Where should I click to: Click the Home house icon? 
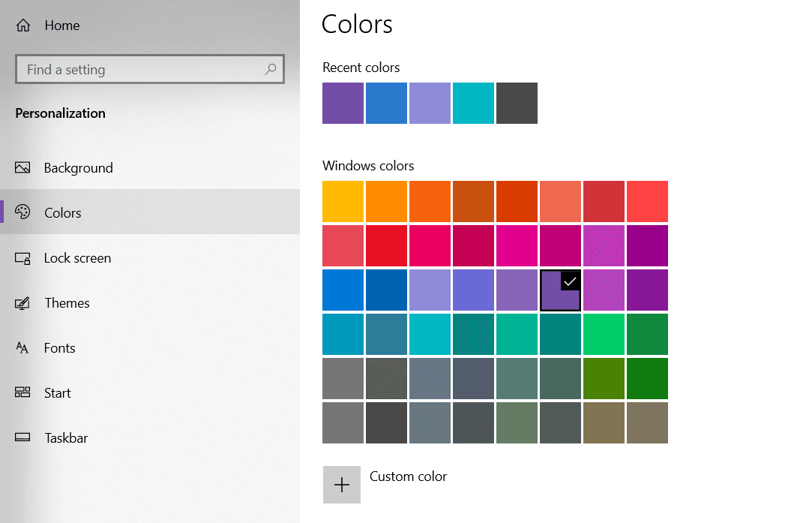(x=23, y=26)
